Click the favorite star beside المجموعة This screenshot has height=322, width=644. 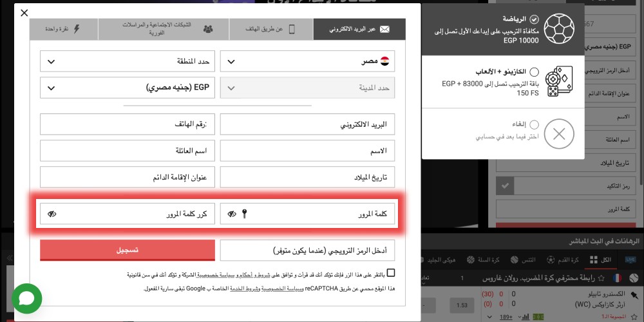[x=636, y=317]
